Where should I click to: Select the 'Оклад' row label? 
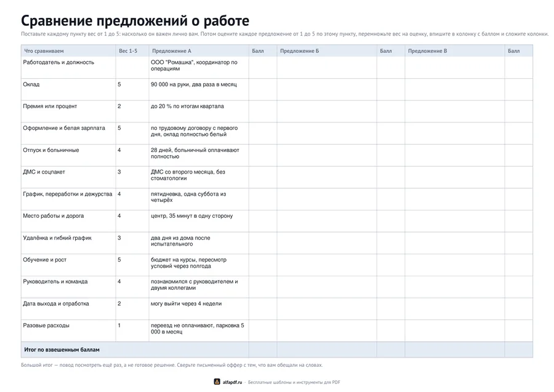(x=31, y=84)
